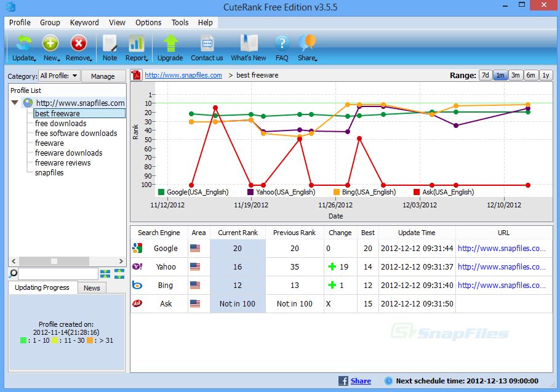Open the Group menu
Screen dimensions: 560x392
coord(50,23)
